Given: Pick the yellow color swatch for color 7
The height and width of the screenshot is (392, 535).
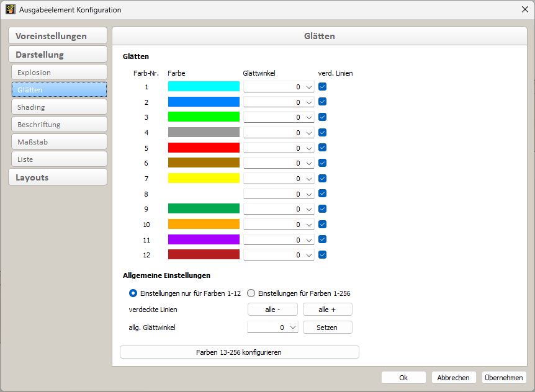Looking at the screenshot, I should pyautogui.click(x=204, y=179).
